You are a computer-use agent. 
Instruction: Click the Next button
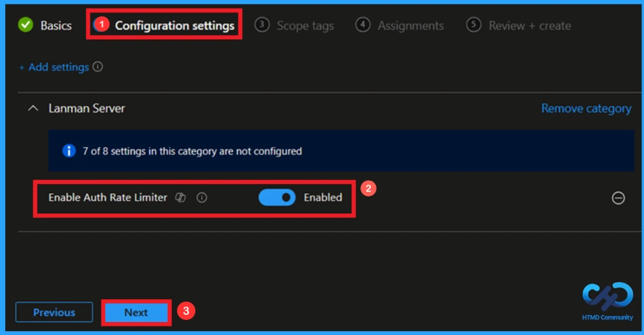tap(136, 312)
